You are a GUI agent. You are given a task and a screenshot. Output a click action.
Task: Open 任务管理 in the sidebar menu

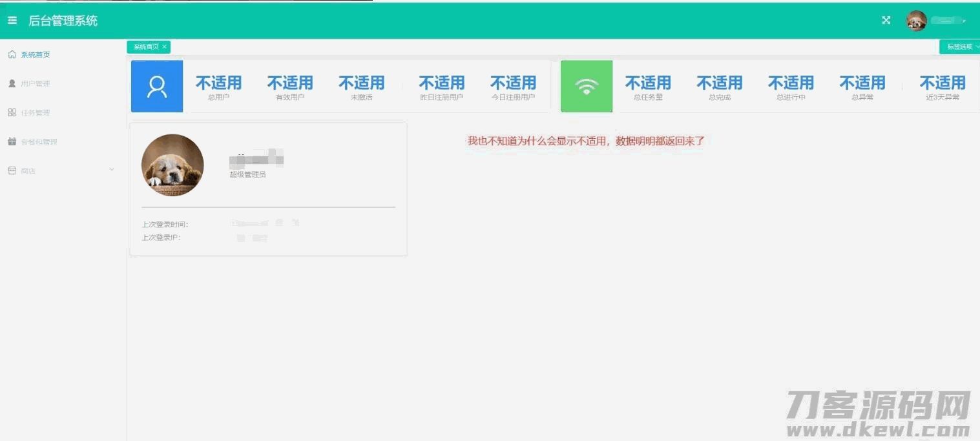tap(36, 113)
